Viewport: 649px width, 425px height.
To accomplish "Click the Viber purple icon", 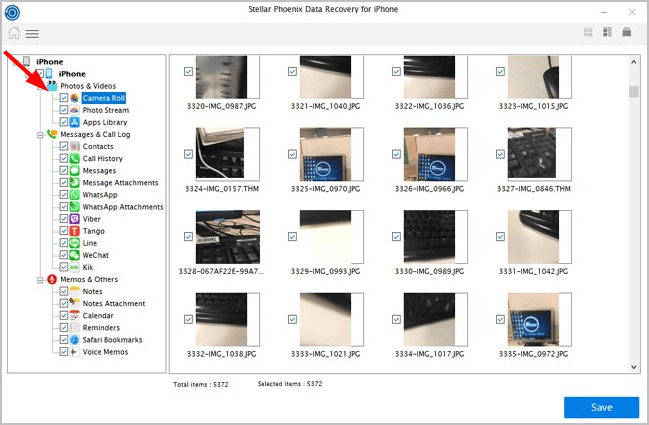I will click(x=75, y=219).
